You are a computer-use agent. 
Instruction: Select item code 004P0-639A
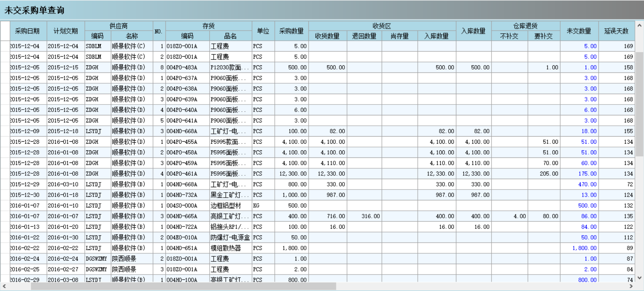(x=187, y=99)
